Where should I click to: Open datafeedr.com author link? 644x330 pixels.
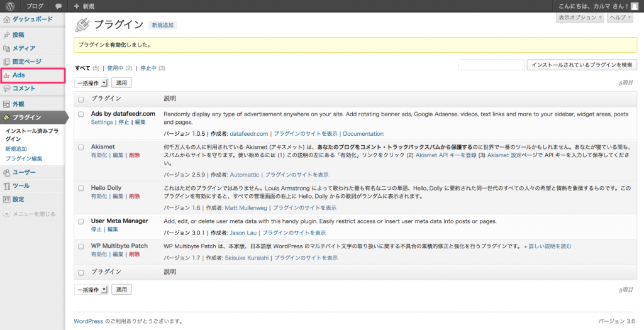pyautogui.click(x=249, y=134)
